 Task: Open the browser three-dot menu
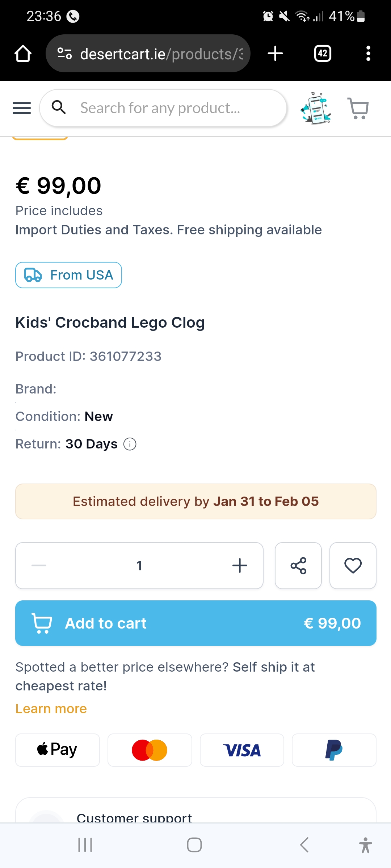[368, 54]
